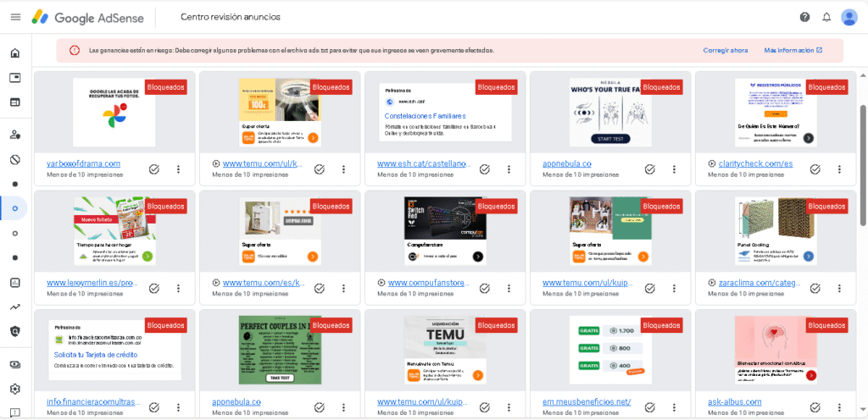Open three-dot menu for www.esh.cat ad
This screenshot has height=420, width=868.
[509, 169]
